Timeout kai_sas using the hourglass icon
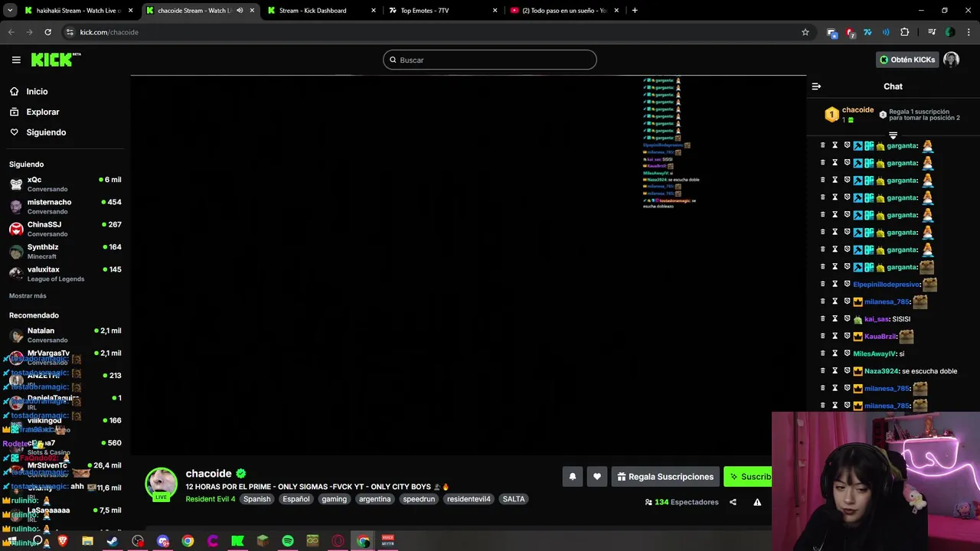Screen dimensions: 980x551 (835, 318)
